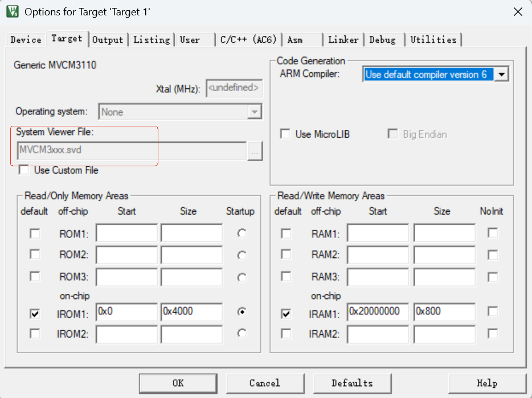532x398 pixels.
Task: Click the IRAM1 Start address field
Action: 378,312
